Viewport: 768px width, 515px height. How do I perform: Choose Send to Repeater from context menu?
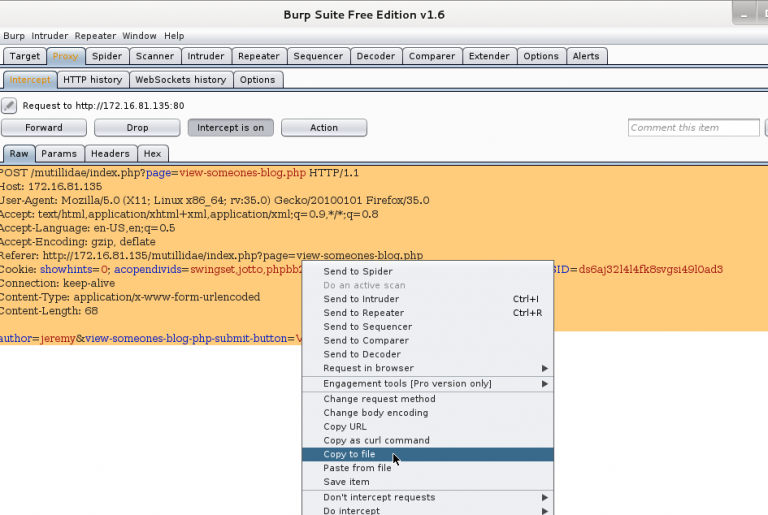[x=428, y=313]
